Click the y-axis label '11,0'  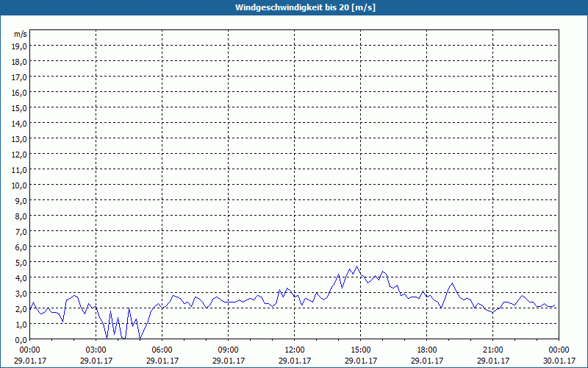(x=21, y=170)
